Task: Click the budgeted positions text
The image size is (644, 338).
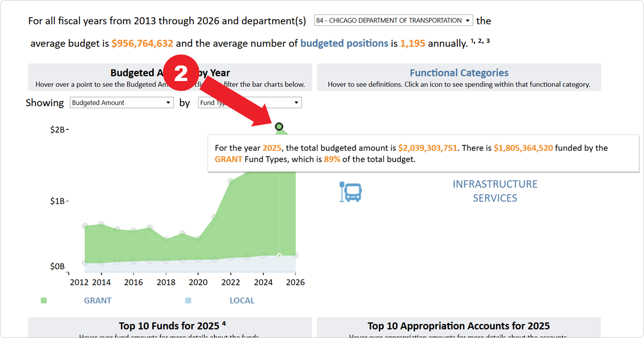Action: 344,43
